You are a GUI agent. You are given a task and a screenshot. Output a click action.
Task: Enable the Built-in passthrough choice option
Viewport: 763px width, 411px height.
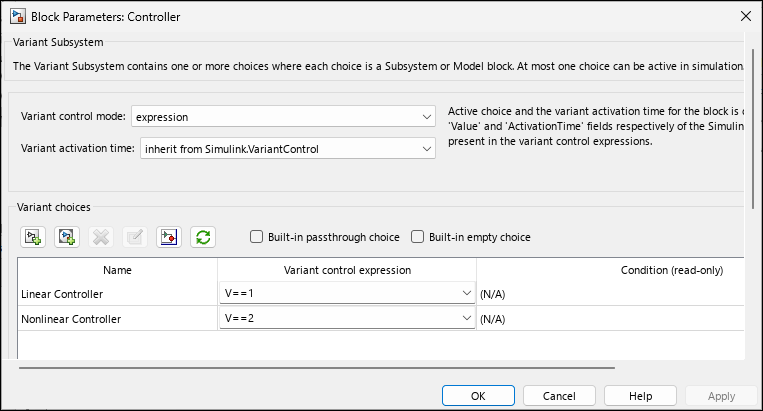point(256,237)
